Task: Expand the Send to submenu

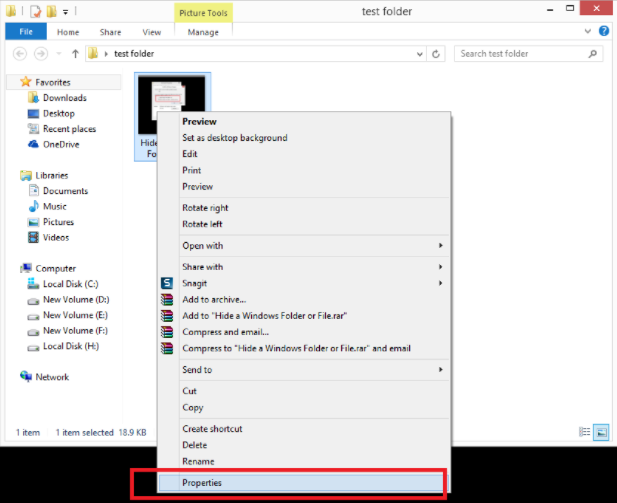Action: 441,369
